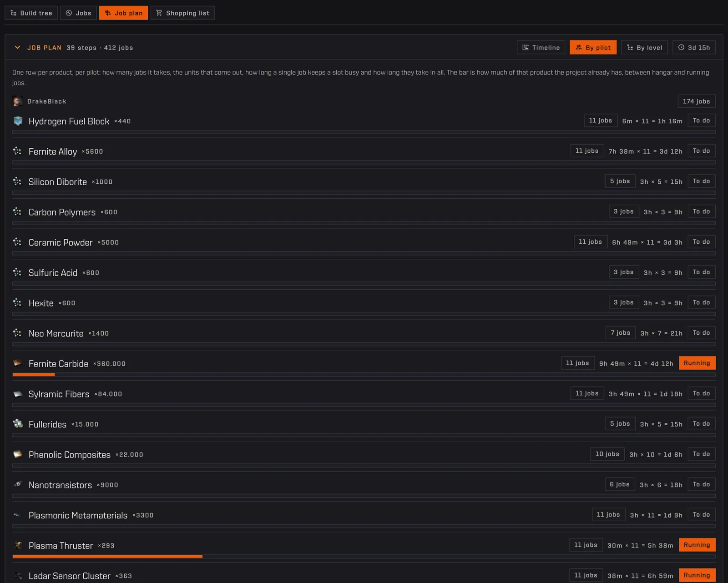The height and width of the screenshot is (583, 728).
Task: Click the Nanotransistors item icon
Action: click(18, 485)
